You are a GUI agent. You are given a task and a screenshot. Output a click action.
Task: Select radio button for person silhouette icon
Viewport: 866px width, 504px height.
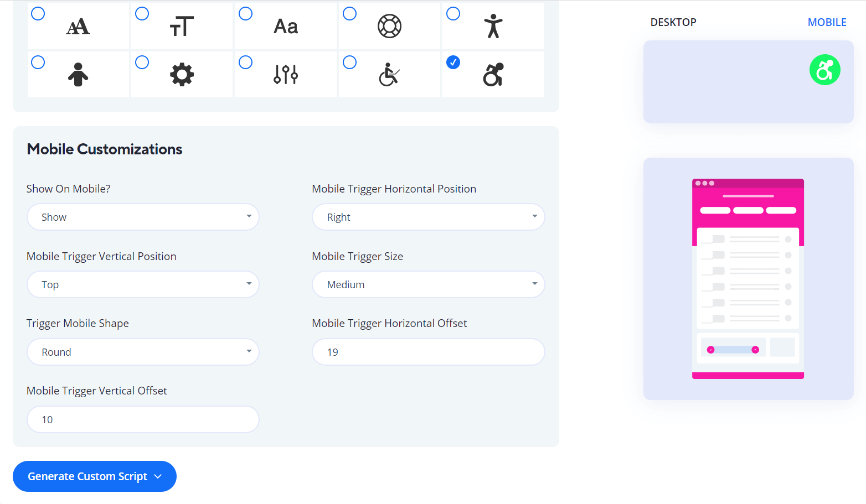tap(38, 63)
